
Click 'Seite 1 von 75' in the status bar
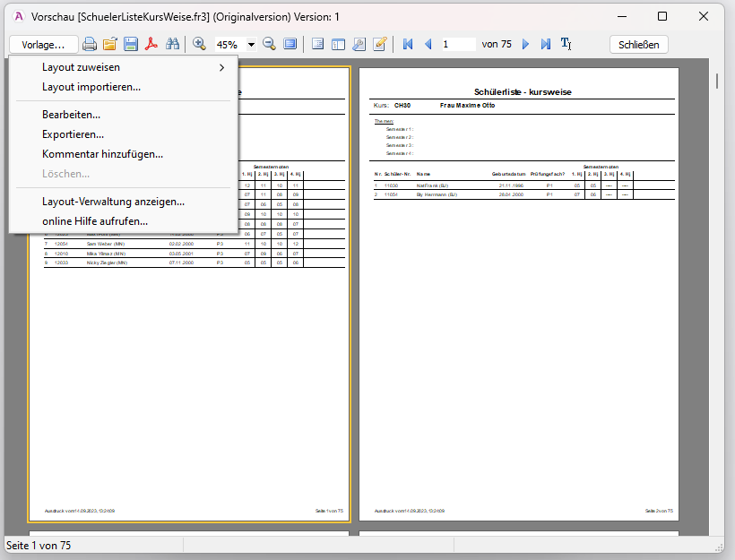point(39,546)
